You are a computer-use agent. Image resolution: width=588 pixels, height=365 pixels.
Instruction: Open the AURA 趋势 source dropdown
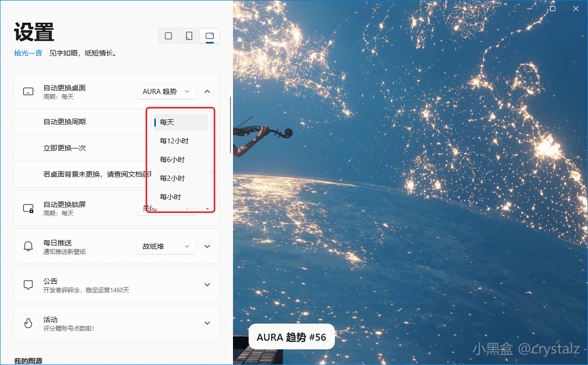167,91
